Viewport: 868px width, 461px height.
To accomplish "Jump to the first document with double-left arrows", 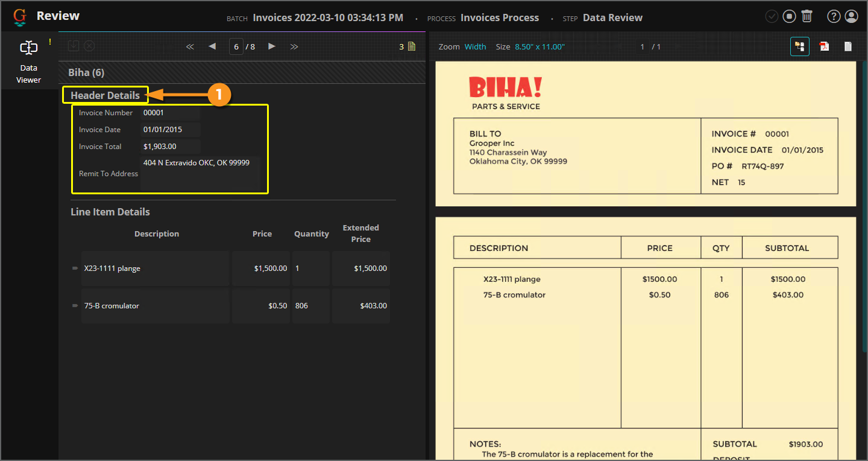I will [x=190, y=46].
